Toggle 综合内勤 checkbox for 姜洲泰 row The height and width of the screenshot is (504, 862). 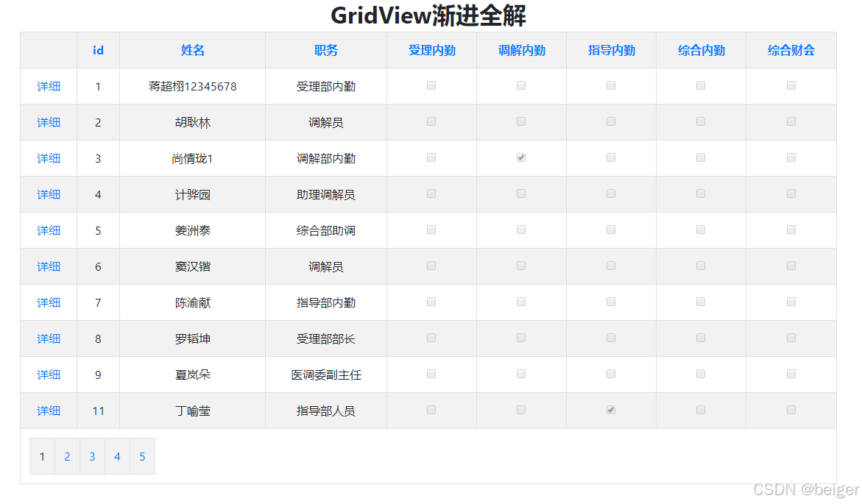[701, 230]
